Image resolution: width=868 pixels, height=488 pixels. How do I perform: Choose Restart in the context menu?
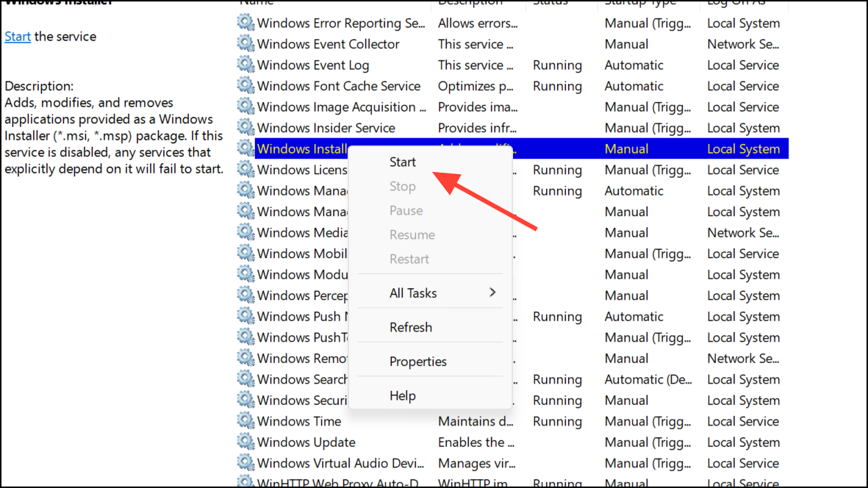[x=409, y=259]
